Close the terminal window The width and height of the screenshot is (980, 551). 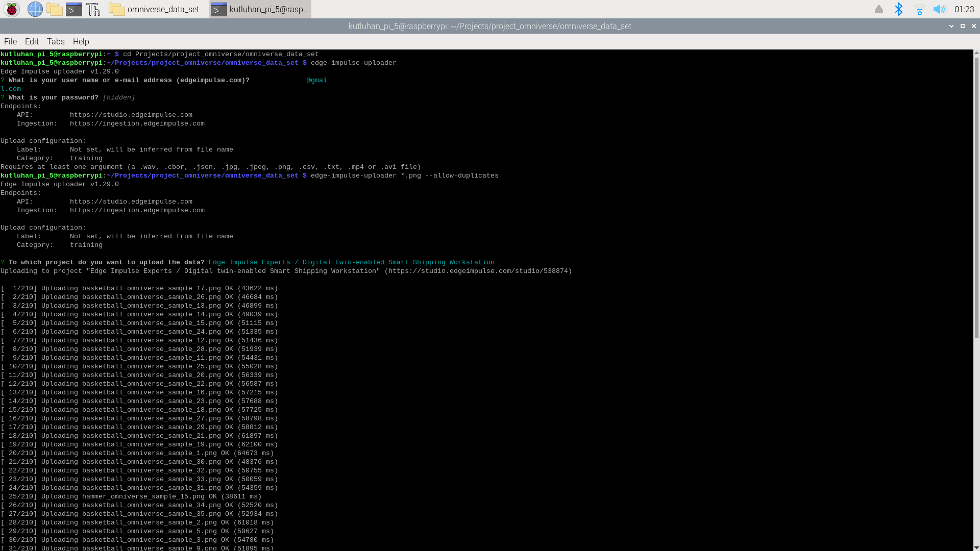point(974,26)
